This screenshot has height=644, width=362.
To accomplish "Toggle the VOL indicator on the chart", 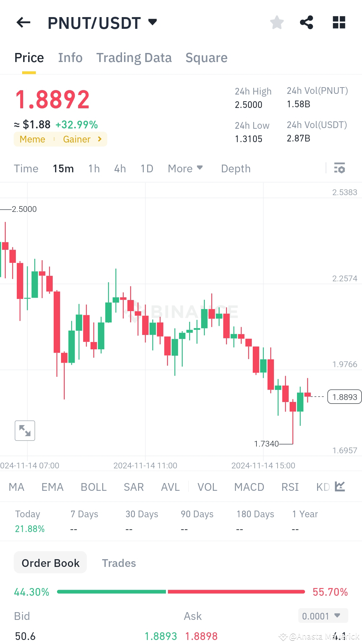I will pos(207,487).
